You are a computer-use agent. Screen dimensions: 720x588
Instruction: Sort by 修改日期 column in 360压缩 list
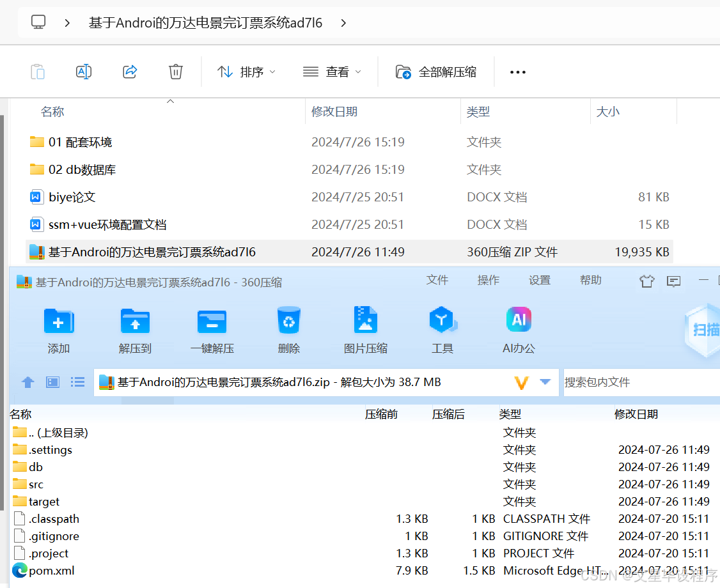[x=636, y=414]
